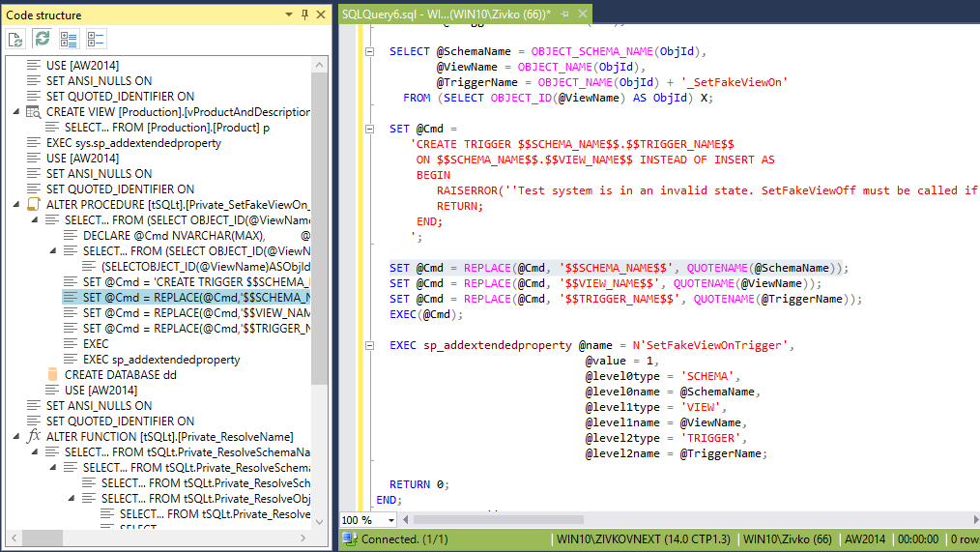
Task: Select the CREATE DATABASE dd tree row
Action: pos(121,374)
